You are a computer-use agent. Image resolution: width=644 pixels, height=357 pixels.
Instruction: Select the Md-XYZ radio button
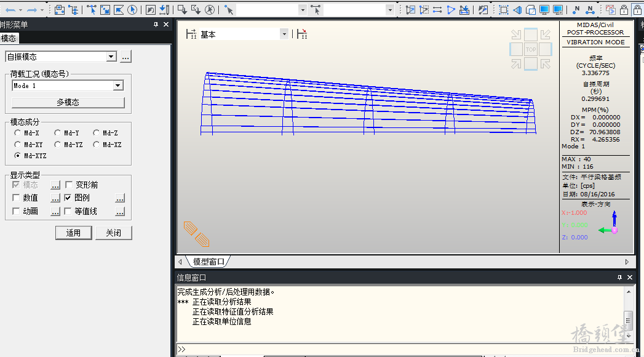pyautogui.click(x=17, y=155)
